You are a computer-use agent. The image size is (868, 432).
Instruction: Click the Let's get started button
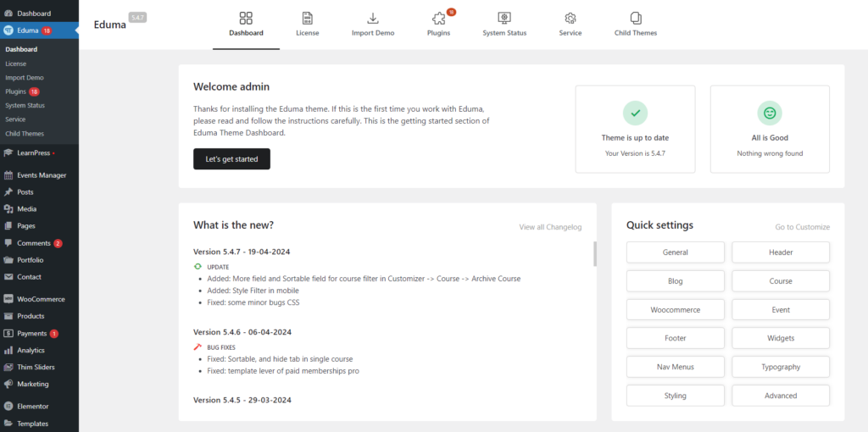click(x=231, y=158)
